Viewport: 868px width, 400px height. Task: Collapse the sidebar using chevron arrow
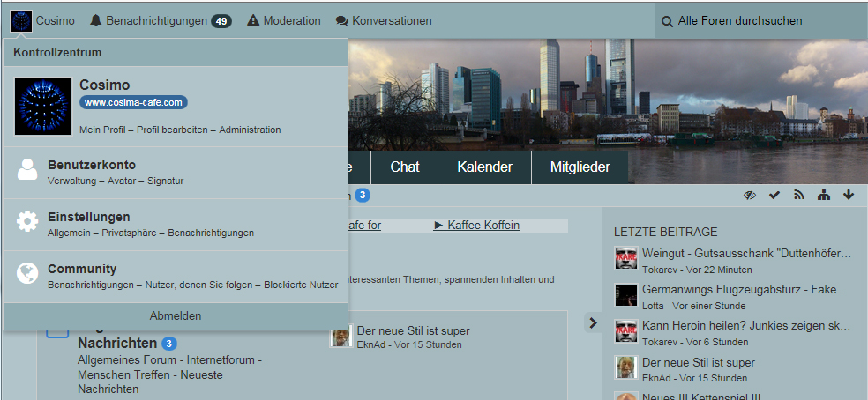(x=593, y=323)
